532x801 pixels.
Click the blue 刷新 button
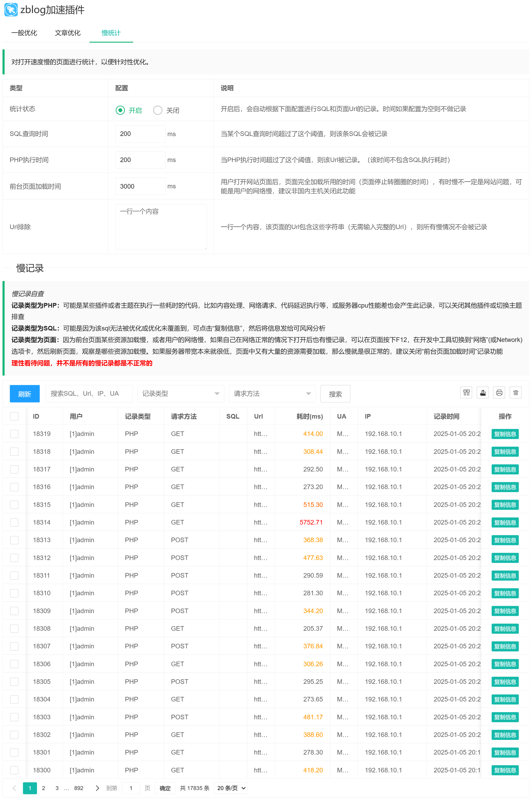point(24,394)
